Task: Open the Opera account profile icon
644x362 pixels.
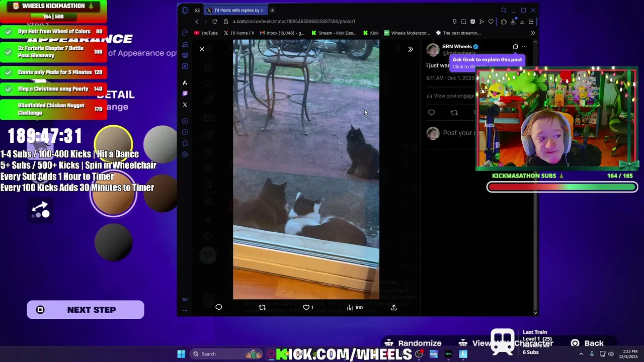Action: (513, 22)
